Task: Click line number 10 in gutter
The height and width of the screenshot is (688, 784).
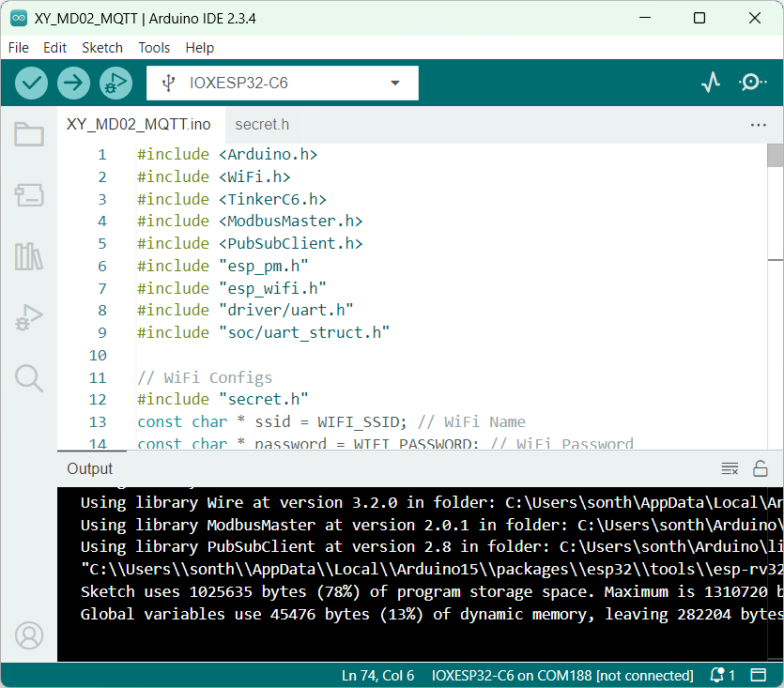Action: pos(98,356)
